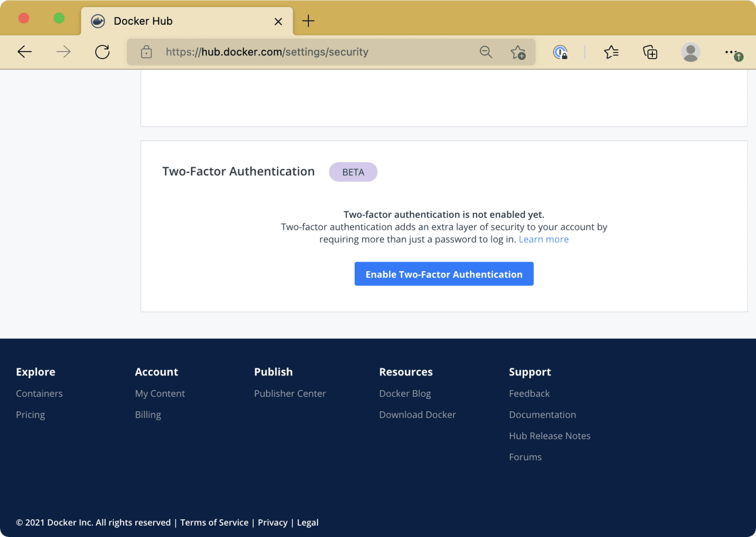
Task: View Hub Release Notes link
Action: pos(550,436)
